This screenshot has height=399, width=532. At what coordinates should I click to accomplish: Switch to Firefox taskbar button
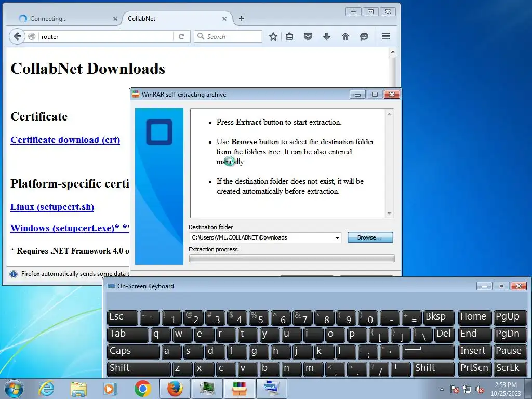coord(175,389)
